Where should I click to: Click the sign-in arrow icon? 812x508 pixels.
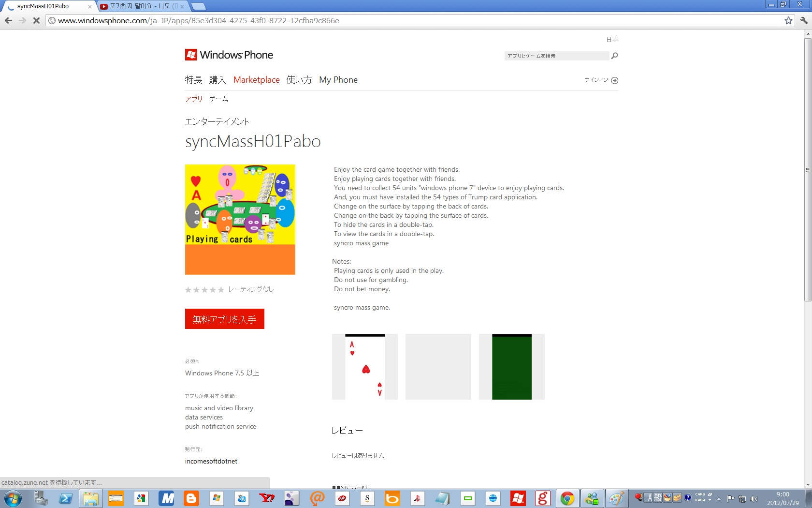615,80
